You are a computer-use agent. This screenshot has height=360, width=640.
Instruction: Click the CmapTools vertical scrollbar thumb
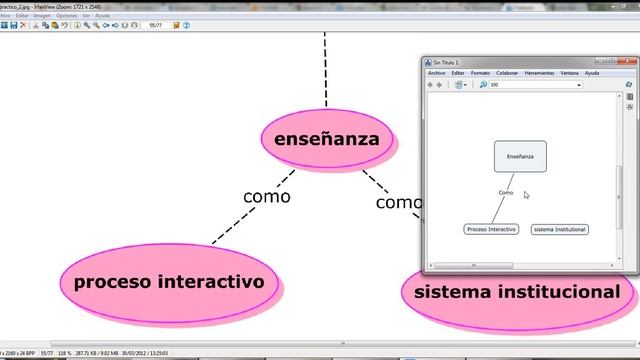(x=619, y=197)
